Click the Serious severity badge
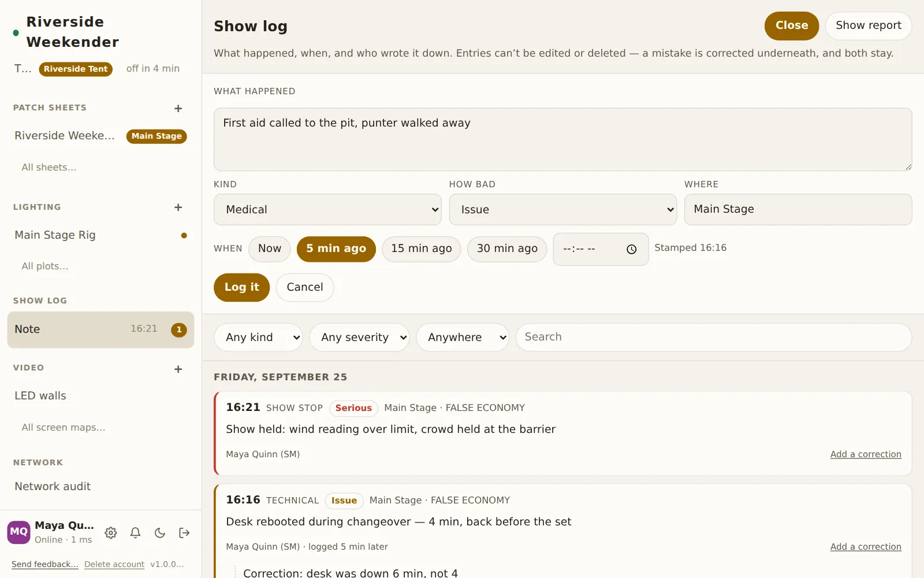The image size is (924, 578). click(353, 408)
